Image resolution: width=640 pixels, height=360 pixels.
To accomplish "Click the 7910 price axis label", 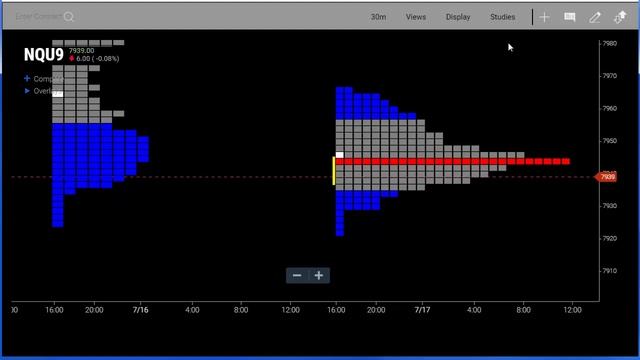I will [610, 271].
